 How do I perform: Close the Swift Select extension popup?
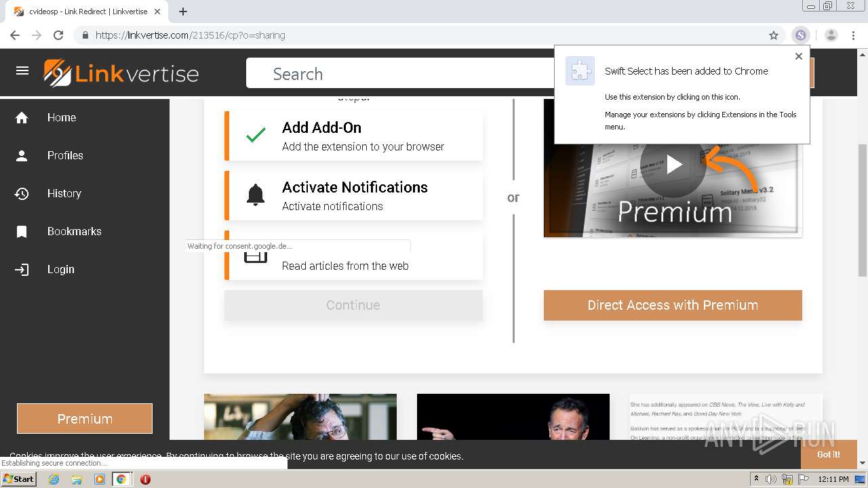799,56
